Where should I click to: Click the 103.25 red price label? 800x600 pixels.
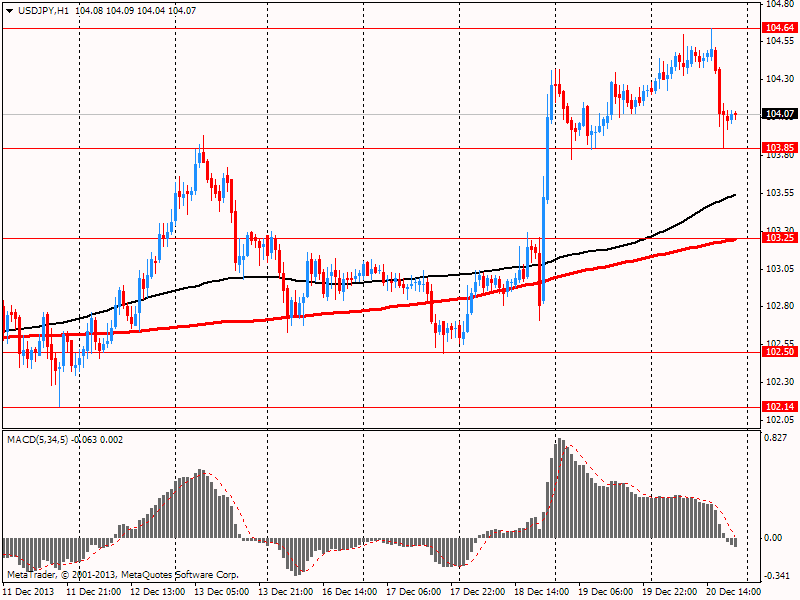(780, 238)
